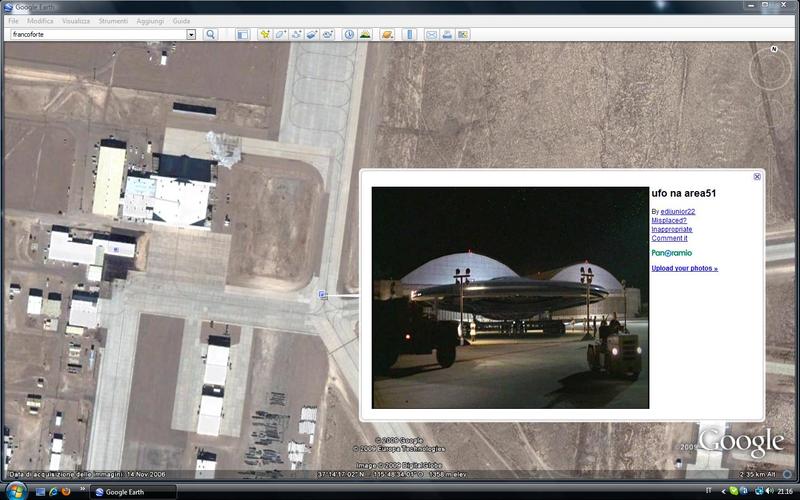800x500 pixels.
Task: Click the taskbar clock showing 21.16
Action: [784, 491]
